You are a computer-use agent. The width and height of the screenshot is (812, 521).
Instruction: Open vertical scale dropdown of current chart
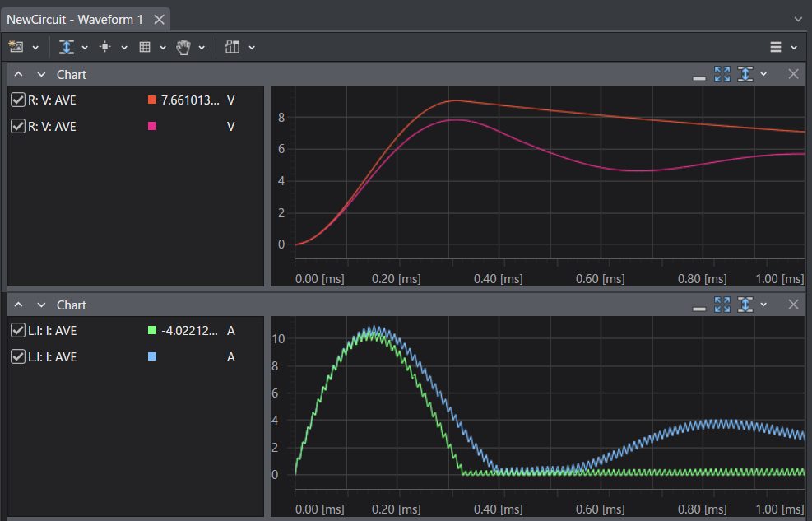click(x=763, y=305)
